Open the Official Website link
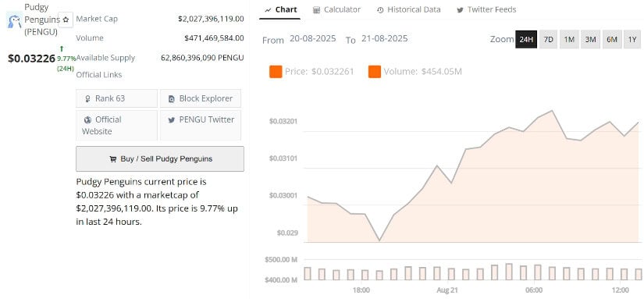This screenshot has height=299, width=644. (116, 125)
